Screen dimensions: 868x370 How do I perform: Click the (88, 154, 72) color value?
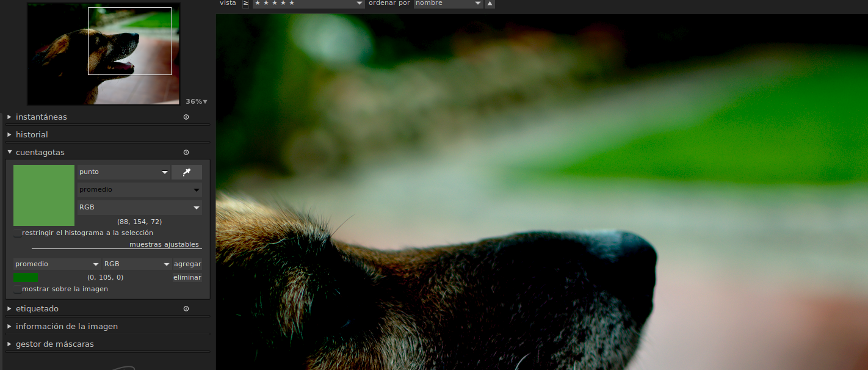[139, 222]
